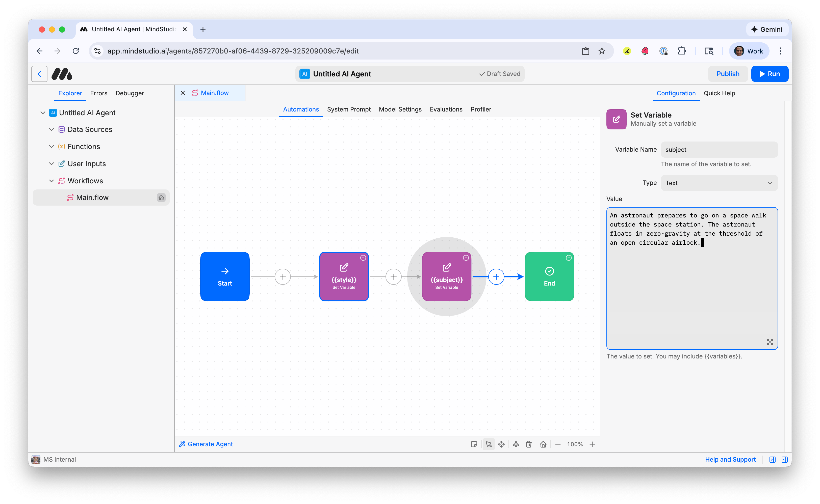
Task: Open the MindStudio logo home page
Action: click(x=61, y=74)
